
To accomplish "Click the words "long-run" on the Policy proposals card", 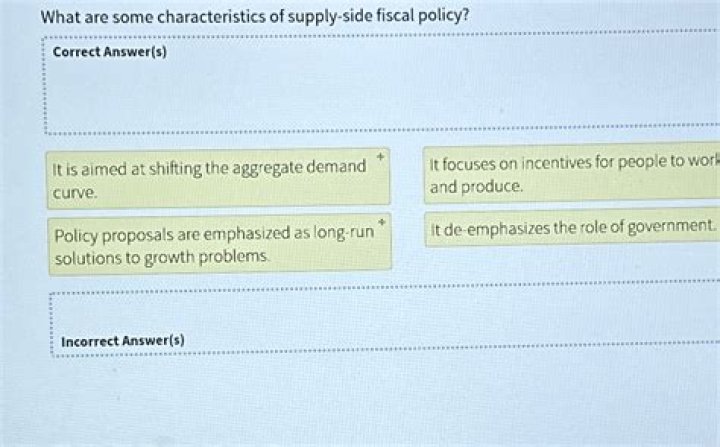I will click(343, 234).
